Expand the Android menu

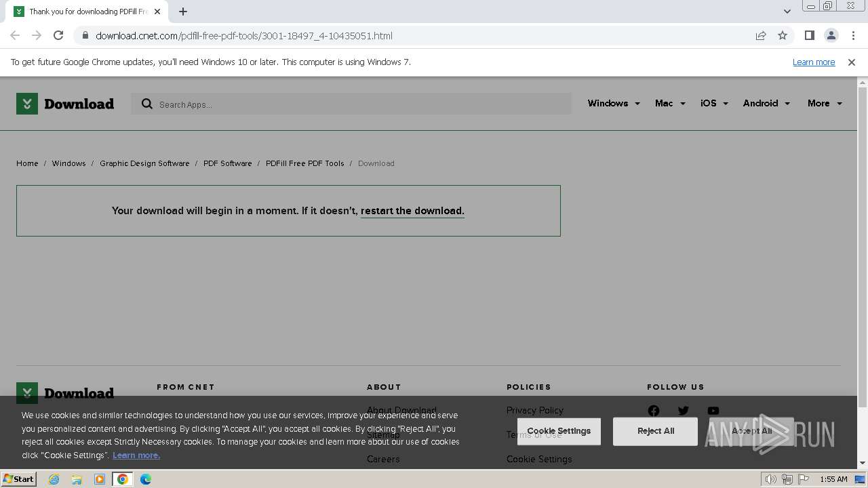coord(766,104)
